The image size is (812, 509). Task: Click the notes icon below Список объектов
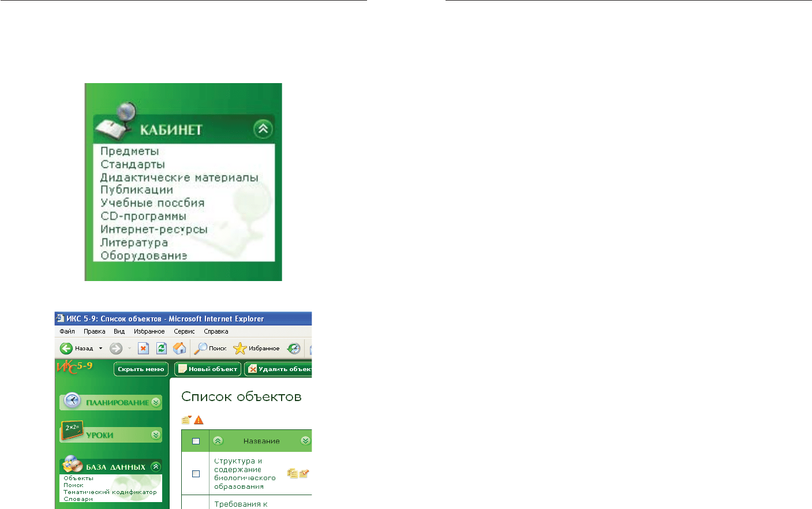click(x=186, y=420)
